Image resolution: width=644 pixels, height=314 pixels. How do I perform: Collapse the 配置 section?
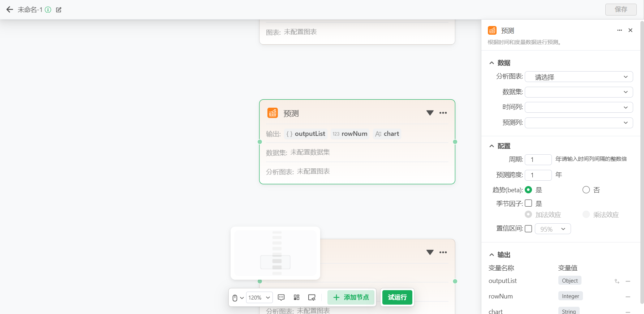(x=491, y=146)
